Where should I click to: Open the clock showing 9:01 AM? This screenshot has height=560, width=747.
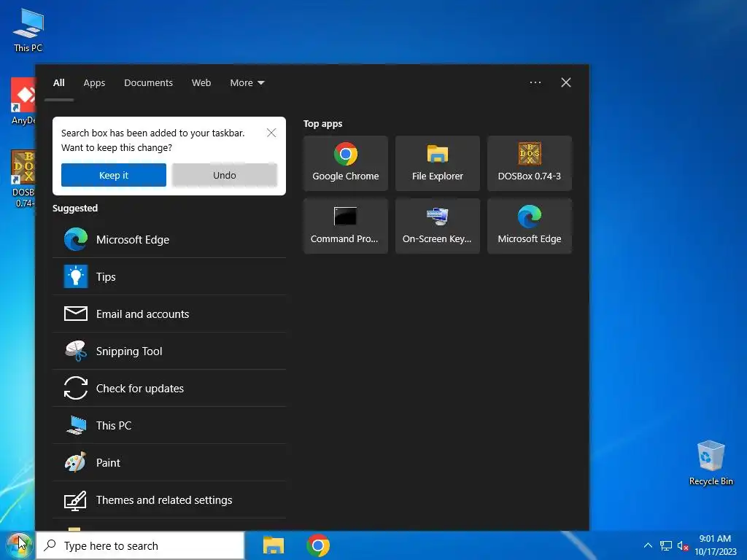pyautogui.click(x=715, y=545)
